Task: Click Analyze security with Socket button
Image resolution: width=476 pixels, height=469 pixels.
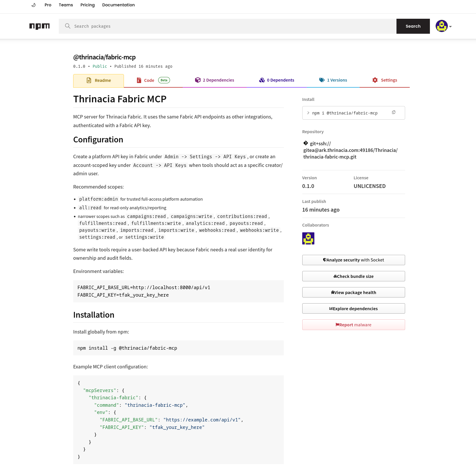Action: tap(354, 260)
